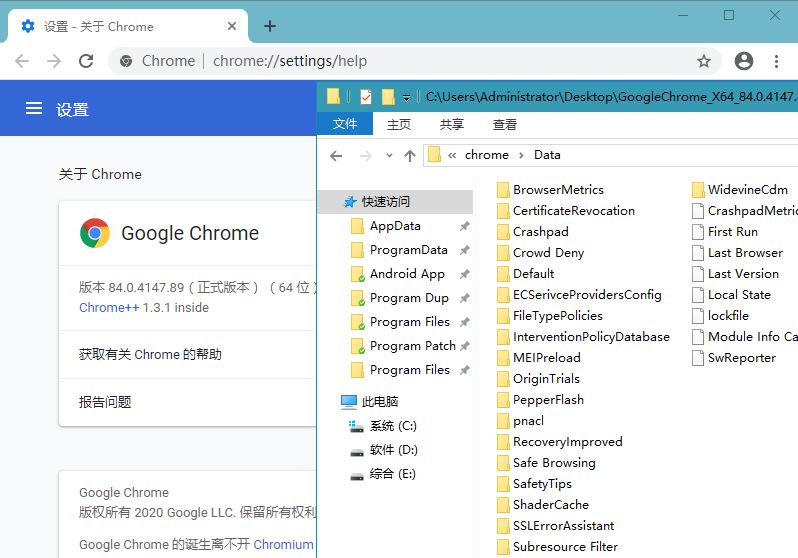Select FileTypePolicies folder

click(x=550, y=315)
